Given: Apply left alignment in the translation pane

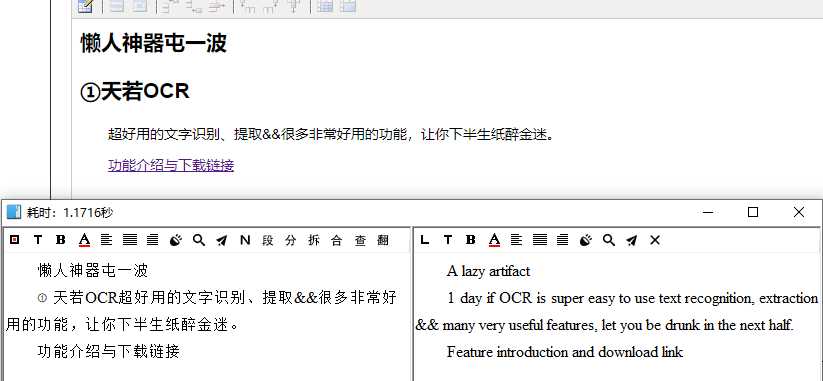Looking at the screenshot, I should tap(516, 240).
